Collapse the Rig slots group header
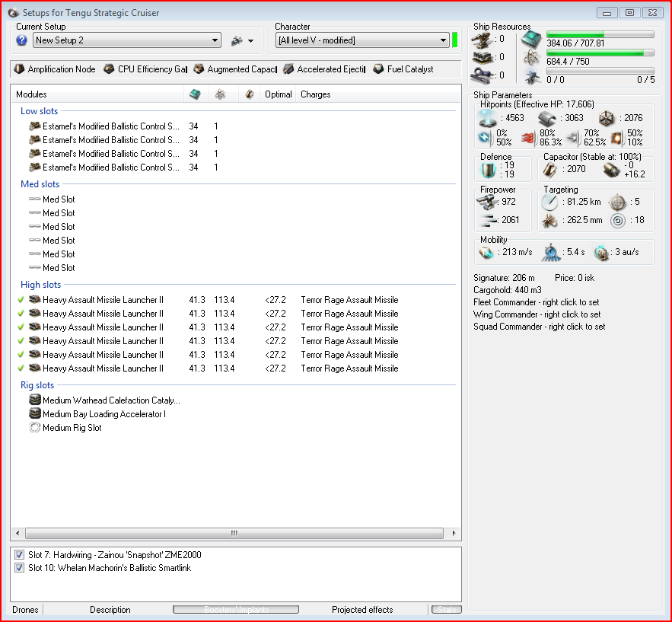This screenshot has width=672, height=622. (x=37, y=385)
